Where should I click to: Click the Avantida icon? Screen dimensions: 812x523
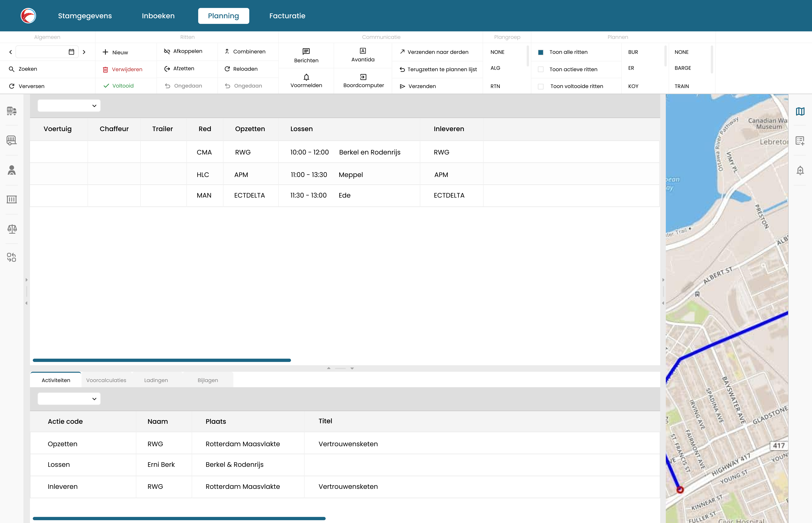coord(363,51)
